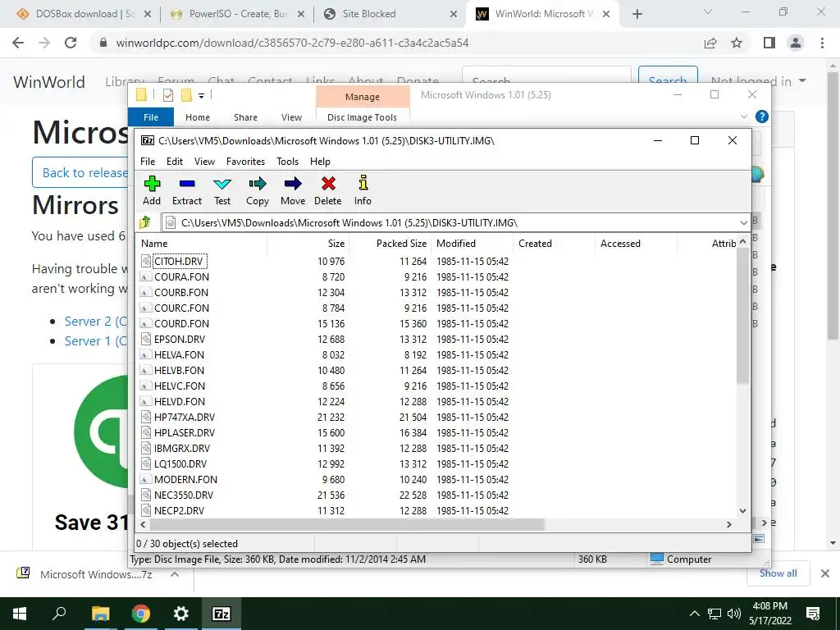Extract files using the Extract toolbar icon

(186, 190)
